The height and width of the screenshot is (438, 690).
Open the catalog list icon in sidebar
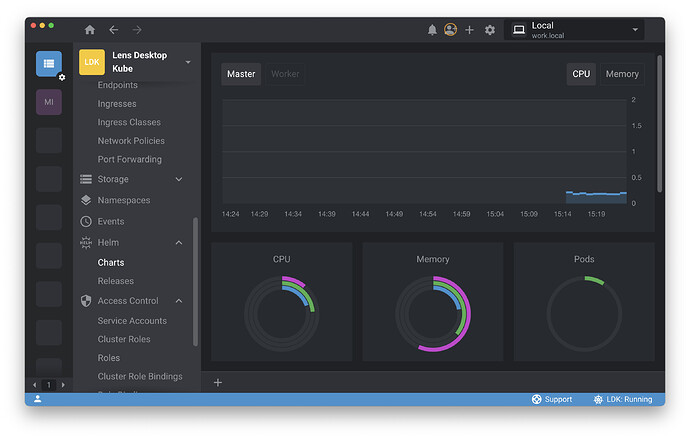pyautogui.click(x=48, y=63)
